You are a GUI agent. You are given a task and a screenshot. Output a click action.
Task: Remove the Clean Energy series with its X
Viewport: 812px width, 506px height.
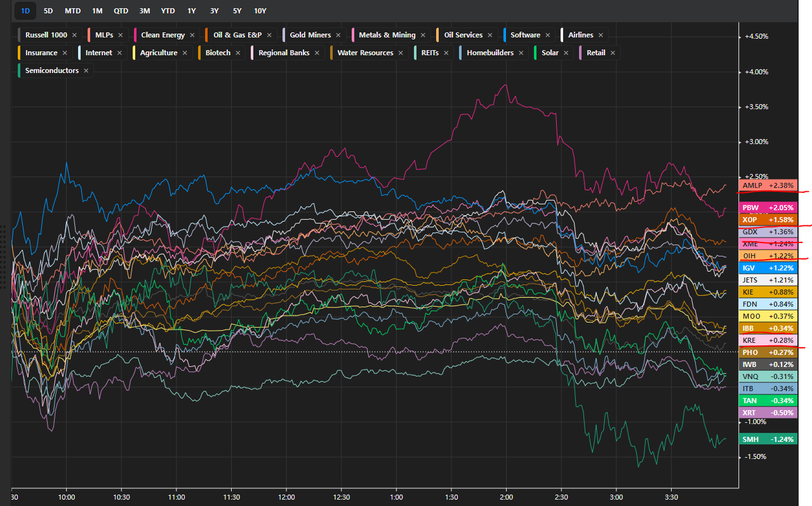coord(192,36)
